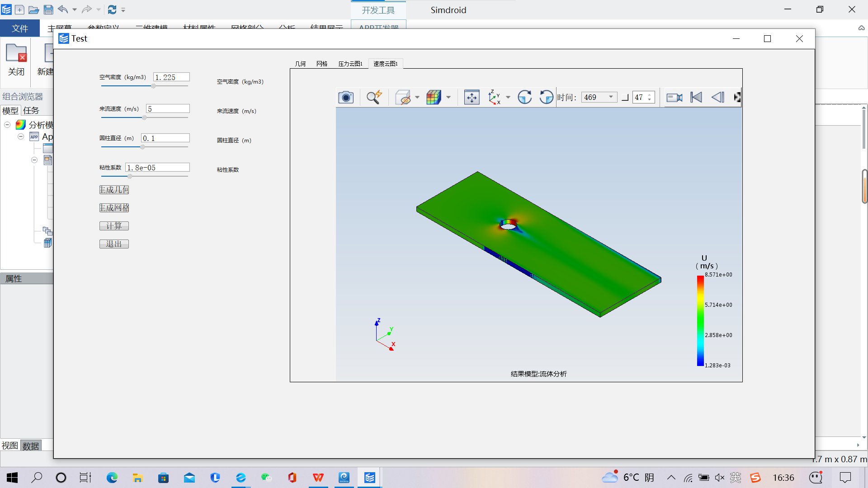Jump to the first animation frame
Viewport: 868px width, 488px height.
[696, 97]
